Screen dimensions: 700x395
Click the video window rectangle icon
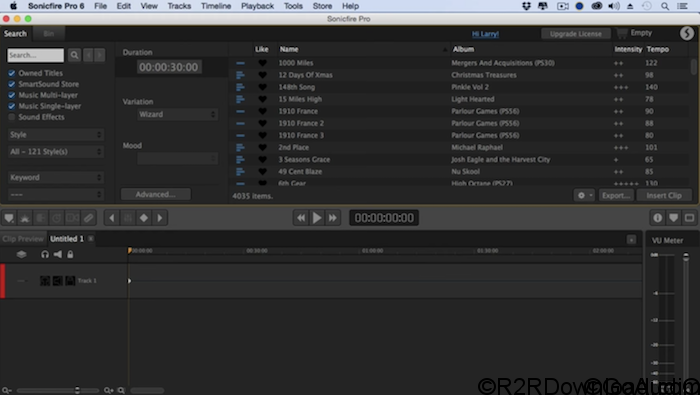pyautogui.click(x=689, y=218)
